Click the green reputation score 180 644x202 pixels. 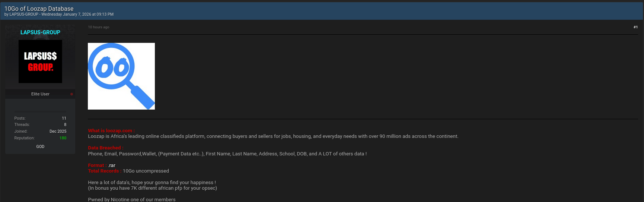tap(63, 138)
